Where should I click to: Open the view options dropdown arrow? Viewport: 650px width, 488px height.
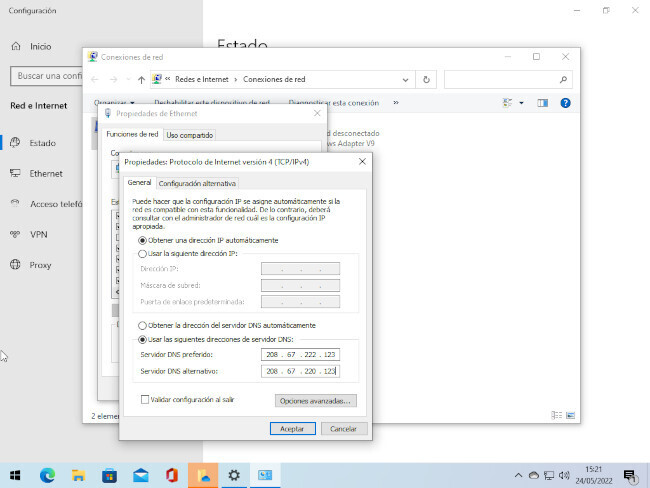coord(521,102)
